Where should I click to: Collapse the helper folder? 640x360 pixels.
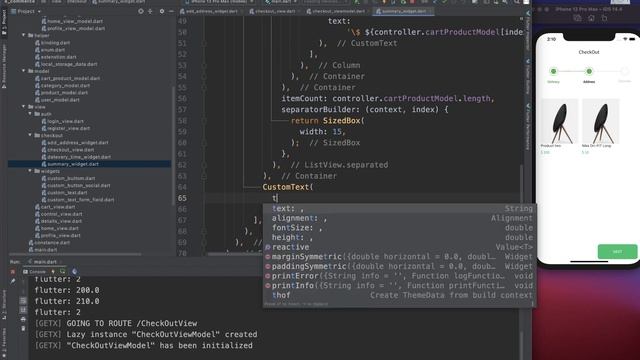[x=24, y=36]
